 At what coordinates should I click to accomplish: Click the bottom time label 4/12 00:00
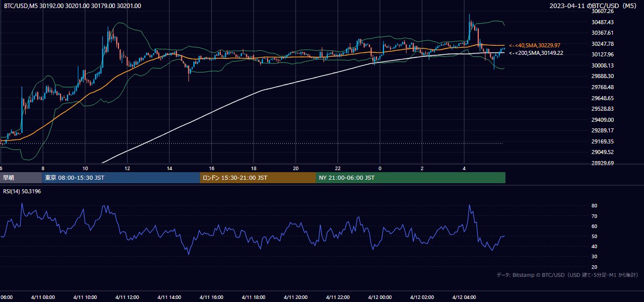tap(380, 297)
